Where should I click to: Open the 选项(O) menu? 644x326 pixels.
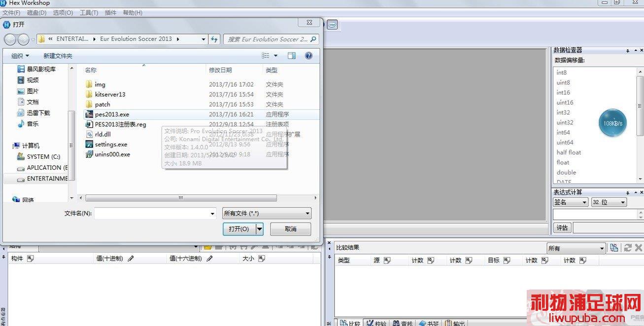63,12
